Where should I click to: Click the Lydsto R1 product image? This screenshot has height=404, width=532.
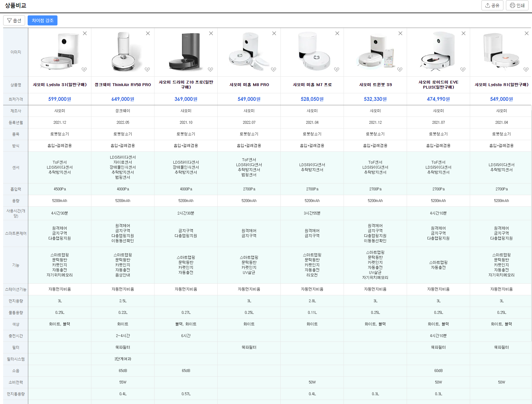click(502, 52)
